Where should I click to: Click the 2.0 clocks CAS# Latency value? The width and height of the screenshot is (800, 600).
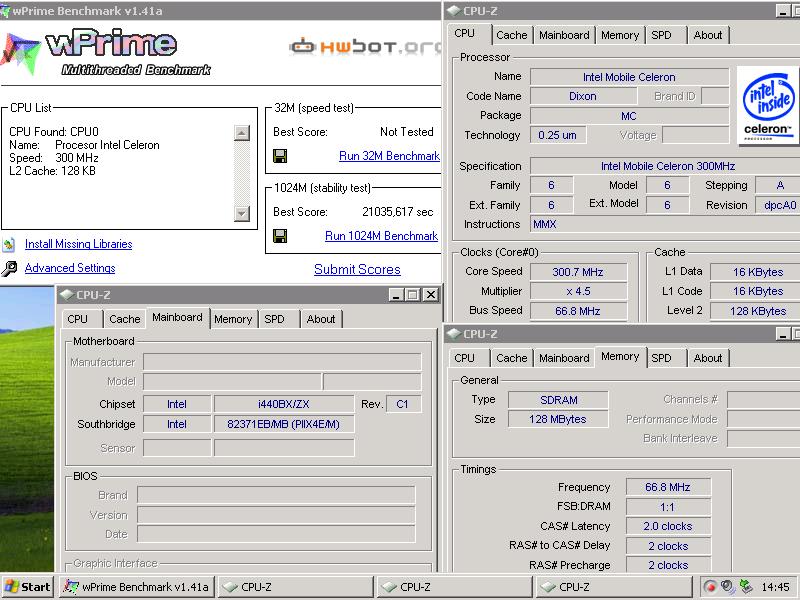tap(668, 526)
